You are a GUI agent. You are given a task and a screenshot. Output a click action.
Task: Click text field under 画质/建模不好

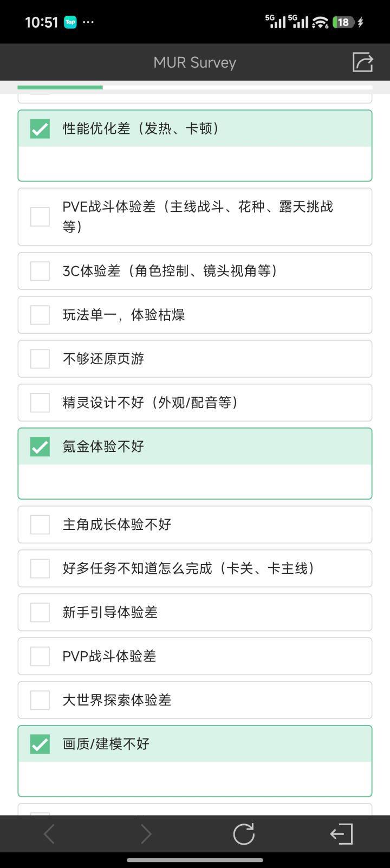pyautogui.click(x=195, y=779)
